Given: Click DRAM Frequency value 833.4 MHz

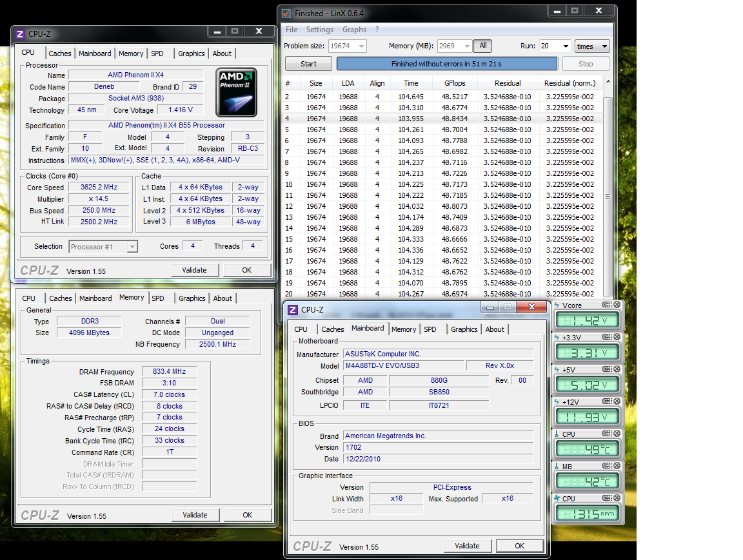Looking at the screenshot, I should point(169,372).
